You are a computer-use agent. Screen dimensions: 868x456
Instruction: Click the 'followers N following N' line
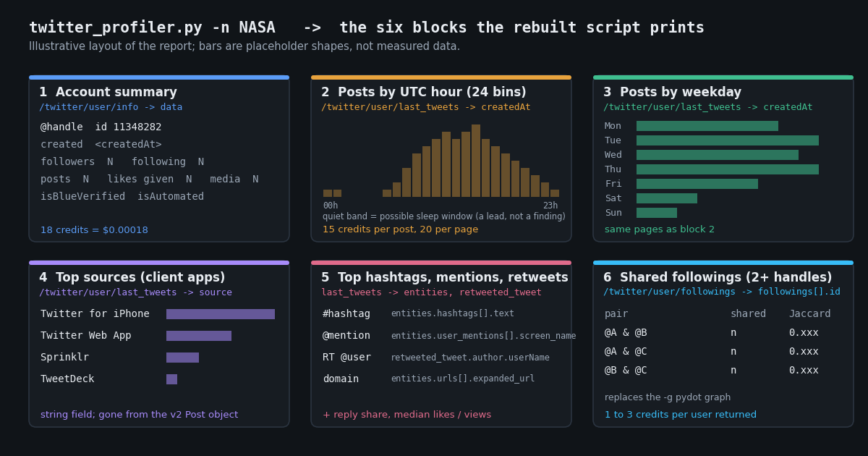(122, 161)
